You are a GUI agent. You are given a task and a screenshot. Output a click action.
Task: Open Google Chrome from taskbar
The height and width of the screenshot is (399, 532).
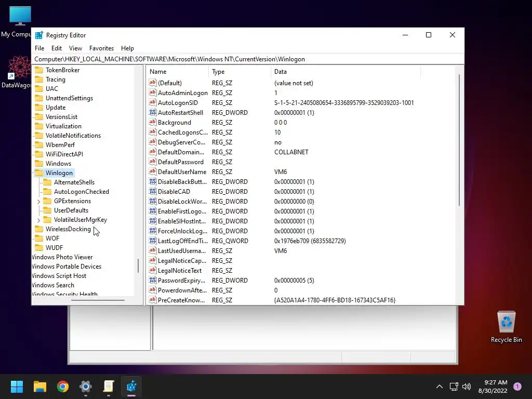pyautogui.click(x=63, y=387)
